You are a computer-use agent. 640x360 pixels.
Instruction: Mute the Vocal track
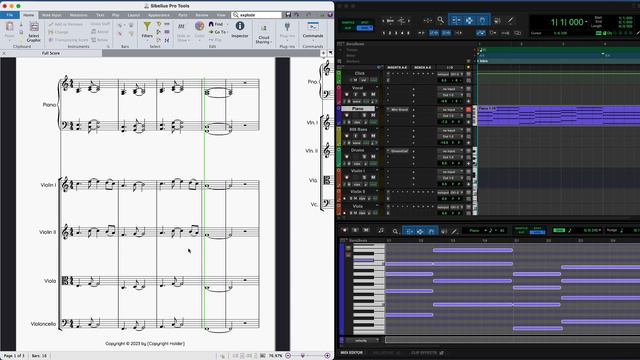(x=373, y=95)
